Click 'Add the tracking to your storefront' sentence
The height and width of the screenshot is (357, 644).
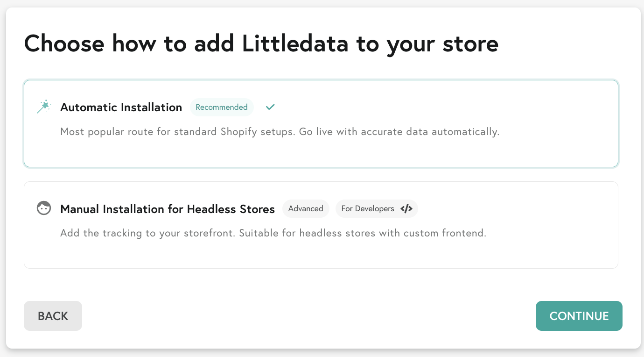[148, 233]
